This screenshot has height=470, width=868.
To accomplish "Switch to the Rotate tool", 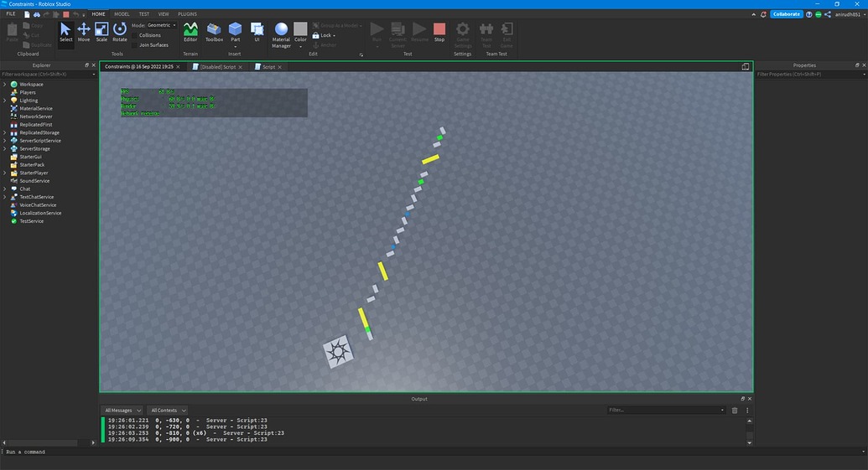I will coord(120,32).
